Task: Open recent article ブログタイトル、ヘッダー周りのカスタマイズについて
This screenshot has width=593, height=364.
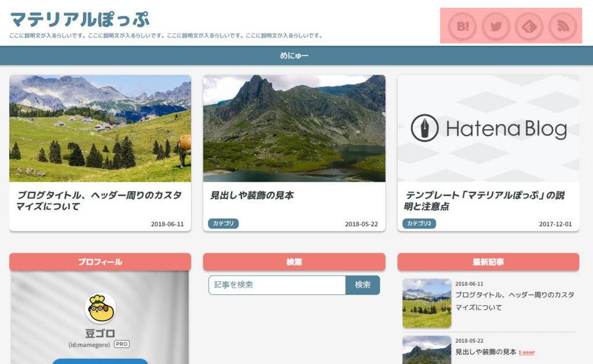Action: click(x=514, y=301)
